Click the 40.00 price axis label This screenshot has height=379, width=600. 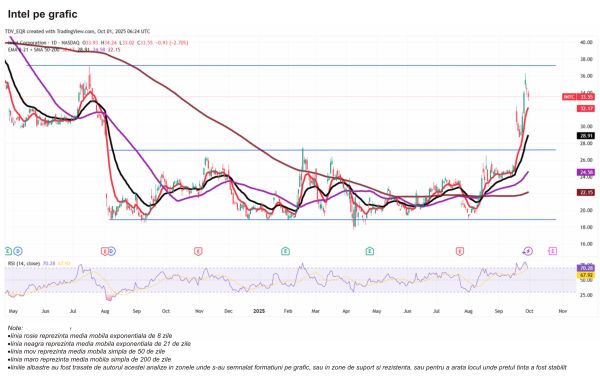pos(586,42)
